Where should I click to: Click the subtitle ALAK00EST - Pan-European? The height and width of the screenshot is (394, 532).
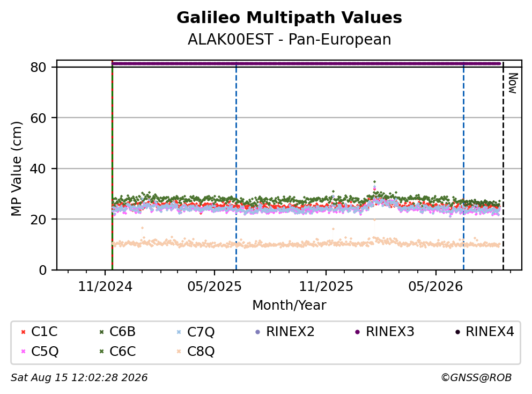[x=289, y=39]
